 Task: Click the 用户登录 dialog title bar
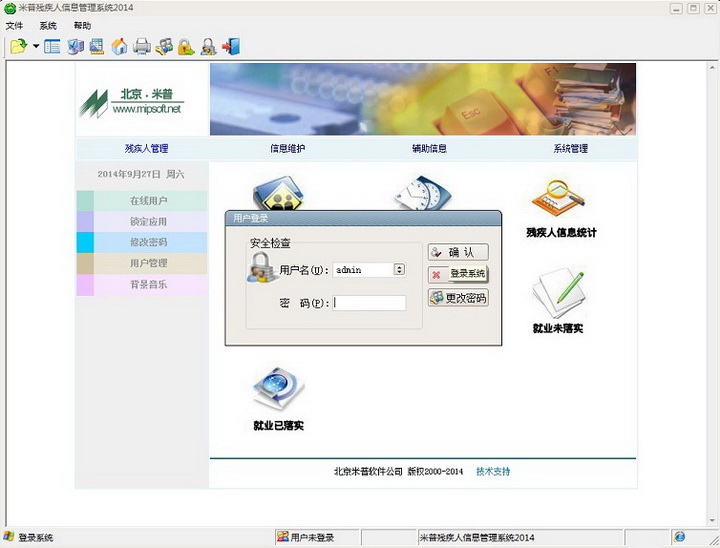(363, 218)
